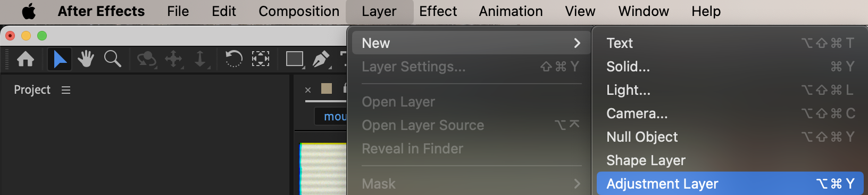Select the Rotation tool
The height and width of the screenshot is (195, 868).
(233, 59)
